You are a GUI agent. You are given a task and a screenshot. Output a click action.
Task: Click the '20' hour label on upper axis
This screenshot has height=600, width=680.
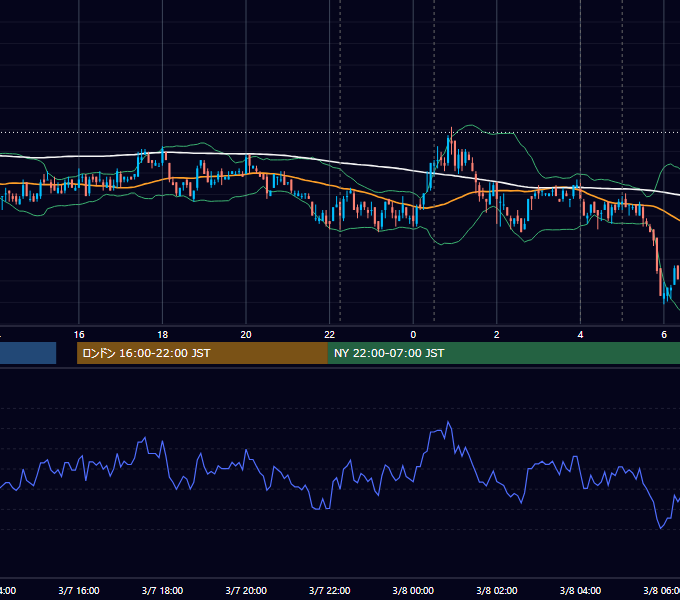246,335
